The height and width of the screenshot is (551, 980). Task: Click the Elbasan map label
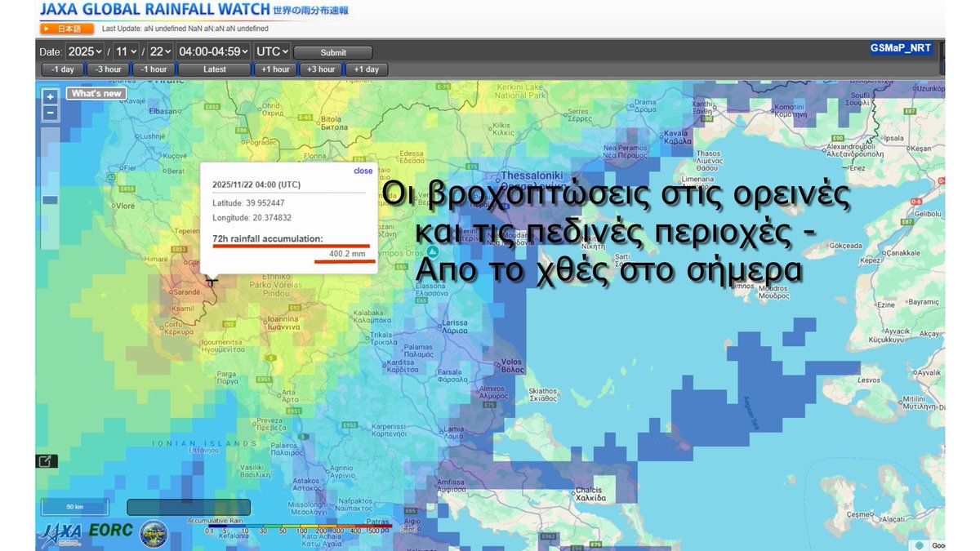[x=163, y=110]
